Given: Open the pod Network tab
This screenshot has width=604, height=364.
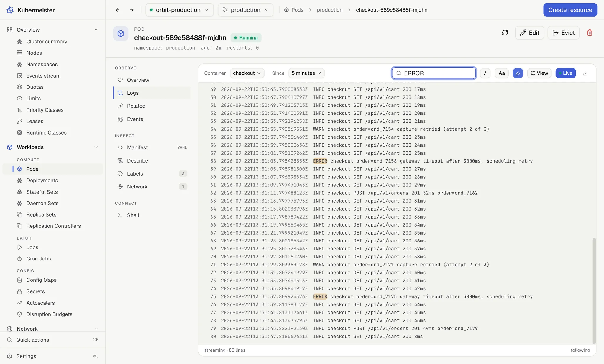Looking at the screenshot, I should (x=152, y=187).
